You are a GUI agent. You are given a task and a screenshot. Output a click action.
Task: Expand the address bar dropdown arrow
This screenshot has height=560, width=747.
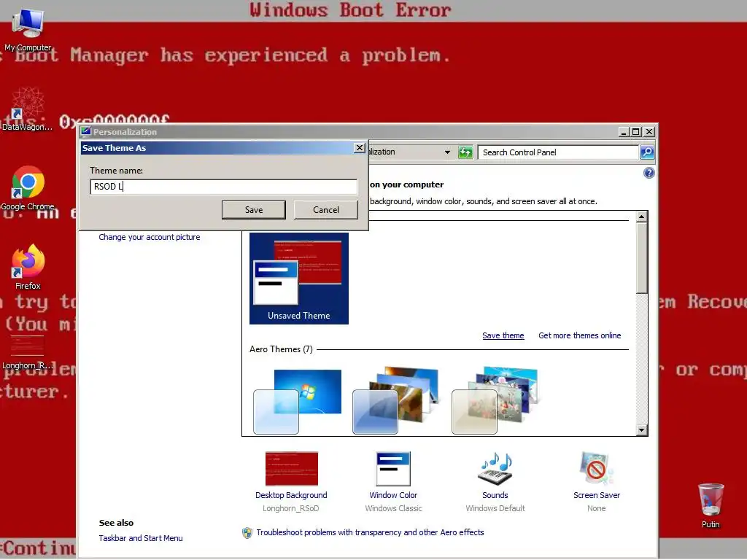point(447,152)
